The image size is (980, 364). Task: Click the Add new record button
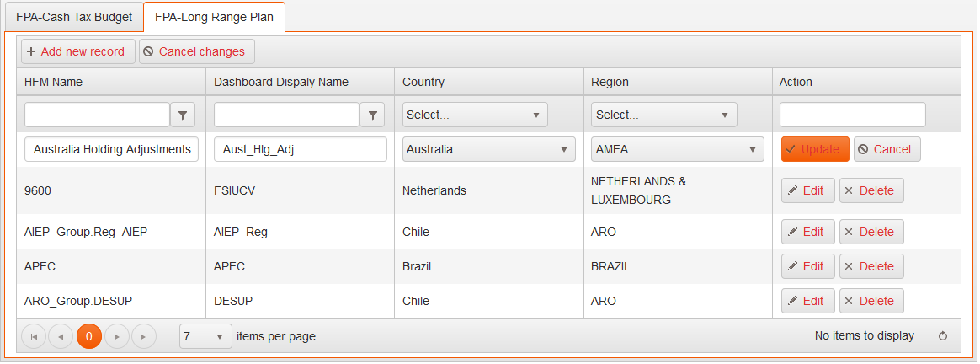(77, 51)
